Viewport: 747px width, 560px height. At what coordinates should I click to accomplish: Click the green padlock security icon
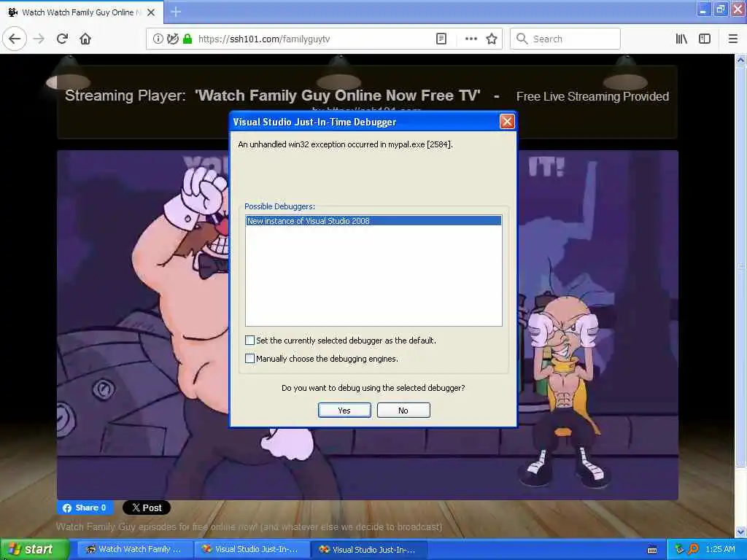187,39
